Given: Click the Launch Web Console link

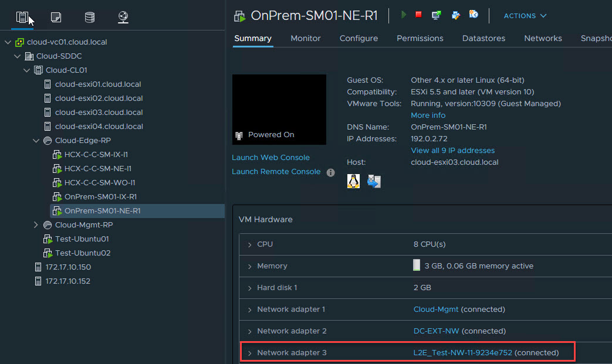Looking at the screenshot, I should coord(271,158).
